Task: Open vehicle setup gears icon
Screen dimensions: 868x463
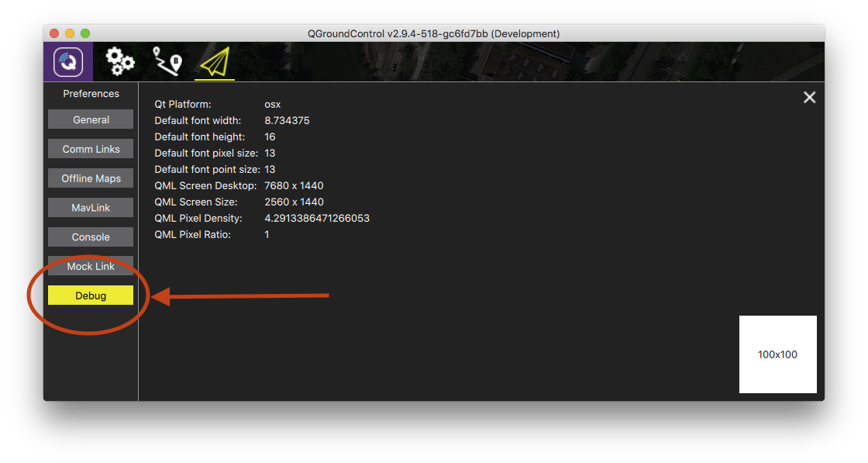Action: pos(119,61)
